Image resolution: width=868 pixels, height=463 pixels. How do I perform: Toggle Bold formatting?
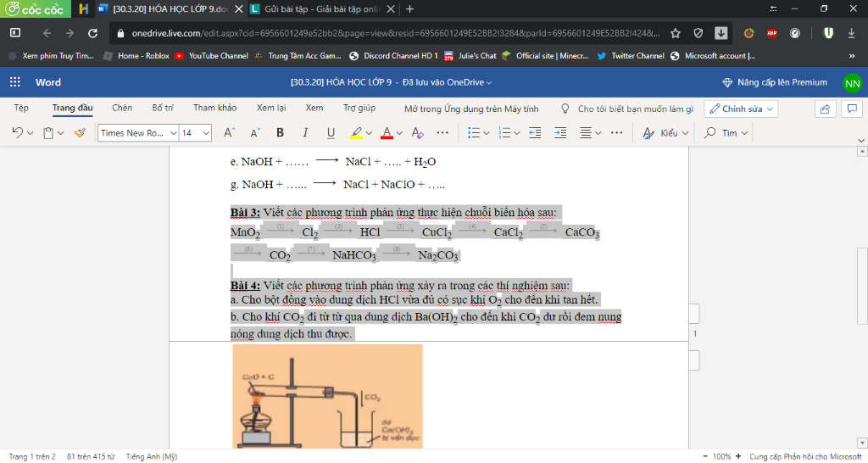(x=280, y=133)
